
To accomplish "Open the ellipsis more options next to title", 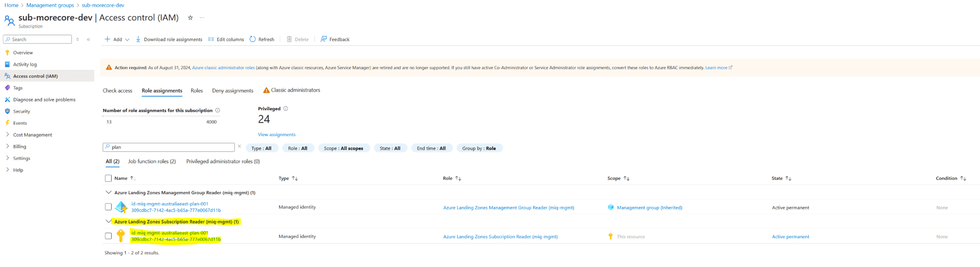I will click(202, 18).
